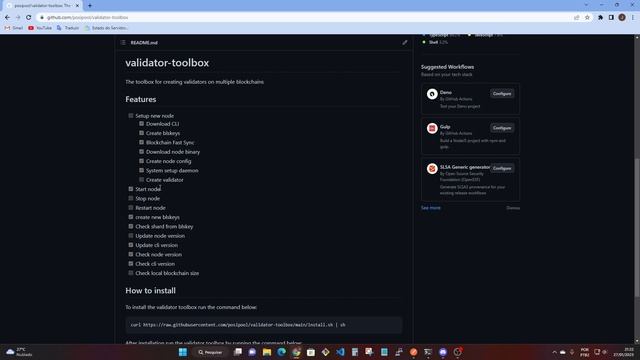640x360 pixels.
Task: Configure the Deno workflow
Action: click(x=502, y=93)
